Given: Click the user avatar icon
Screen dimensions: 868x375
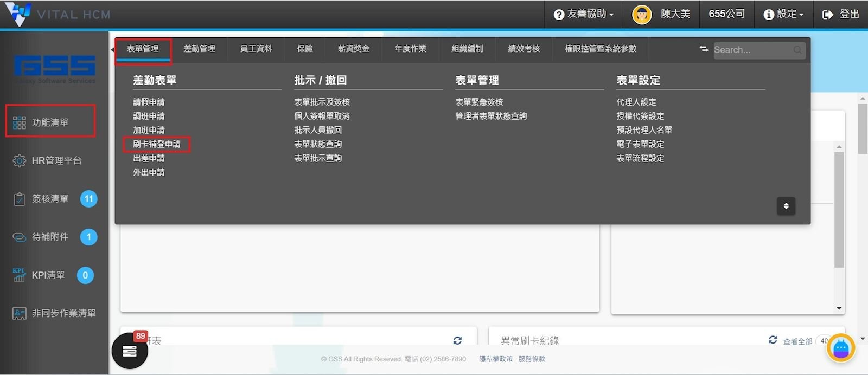Looking at the screenshot, I should point(641,14).
